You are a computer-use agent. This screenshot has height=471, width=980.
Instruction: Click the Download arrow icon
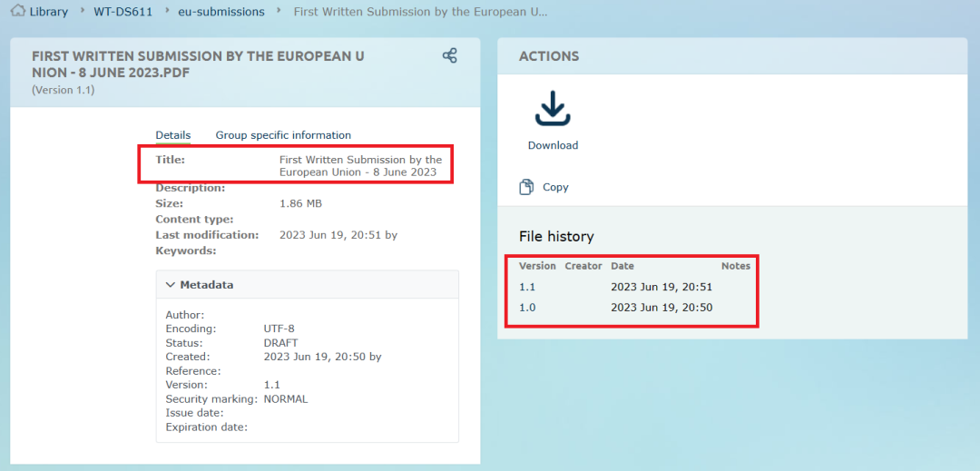pyautogui.click(x=553, y=109)
